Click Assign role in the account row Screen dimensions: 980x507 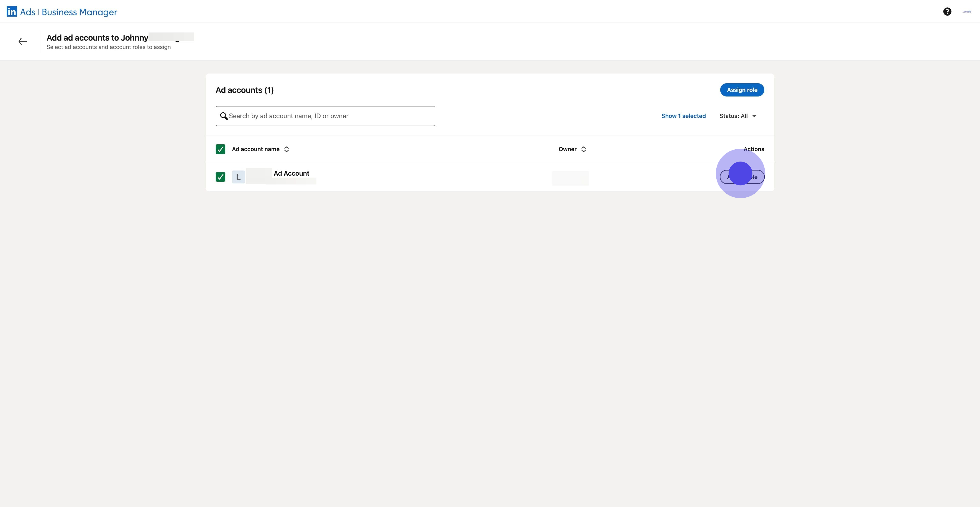tap(742, 177)
